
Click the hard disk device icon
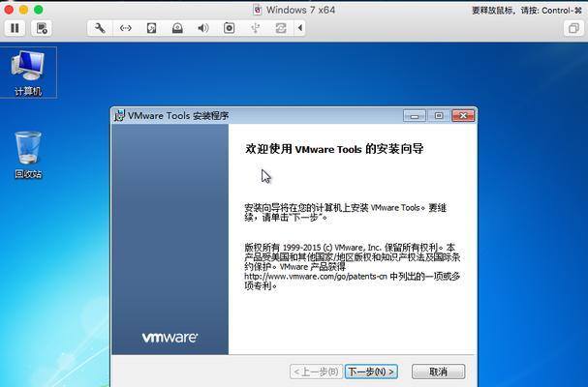(151, 28)
